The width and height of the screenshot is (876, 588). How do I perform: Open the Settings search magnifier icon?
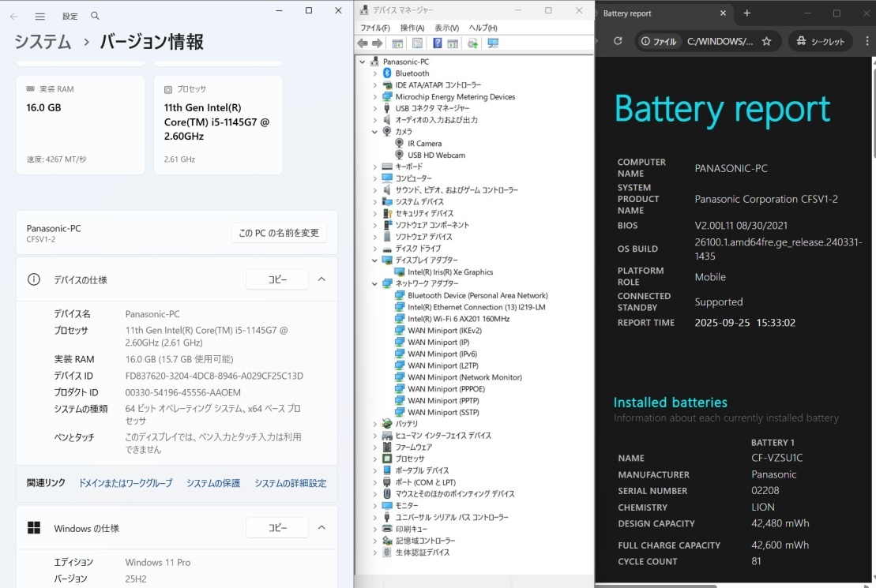(x=96, y=16)
